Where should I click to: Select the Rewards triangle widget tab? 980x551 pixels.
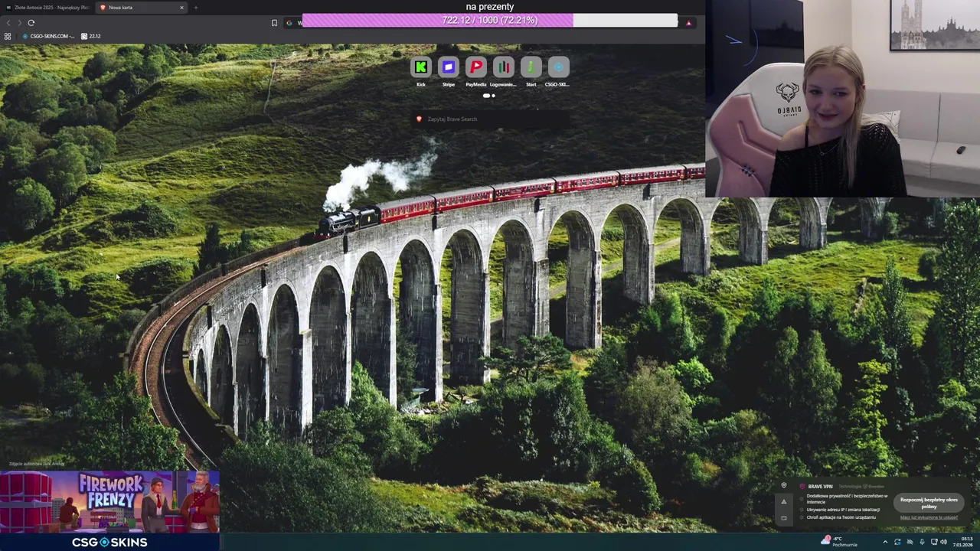click(x=783, y=502)
